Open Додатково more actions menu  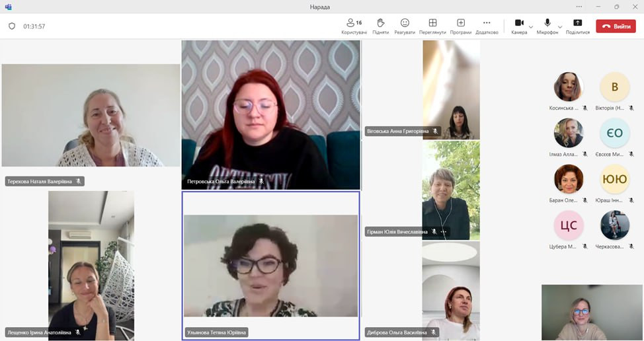[x=487, y=26]
